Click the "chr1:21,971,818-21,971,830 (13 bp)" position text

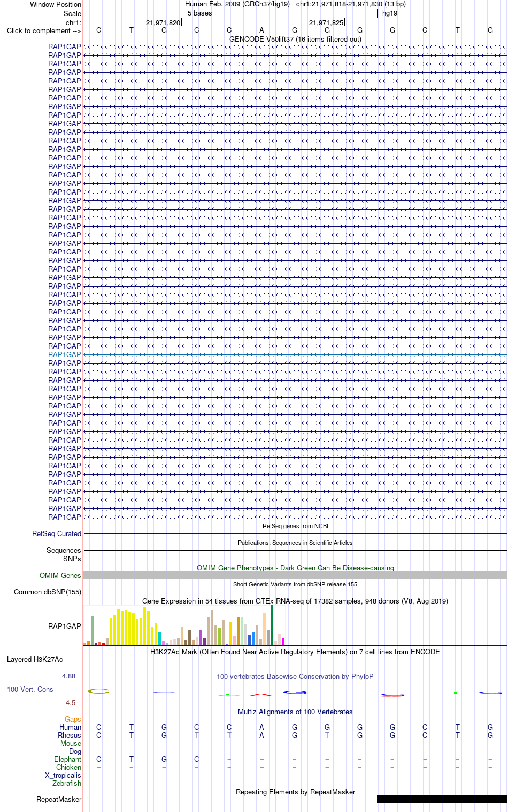(351, 4)
